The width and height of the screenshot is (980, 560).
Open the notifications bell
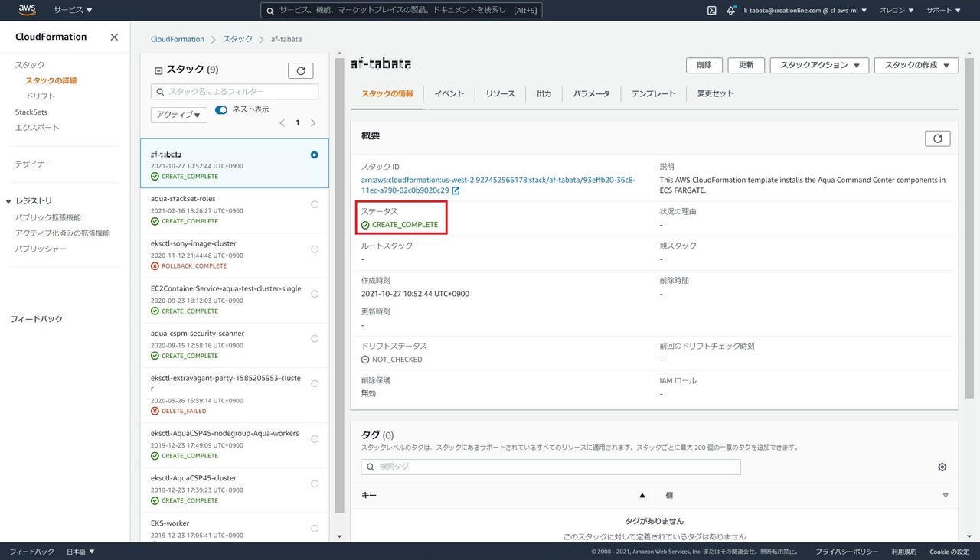point(731,11)
